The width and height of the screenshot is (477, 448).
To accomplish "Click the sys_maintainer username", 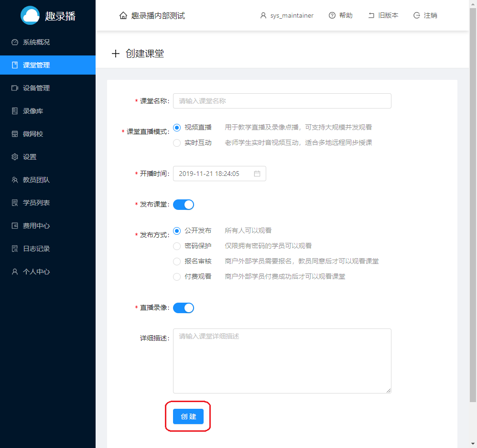I will pyautogui.click(x=292, y=15).
